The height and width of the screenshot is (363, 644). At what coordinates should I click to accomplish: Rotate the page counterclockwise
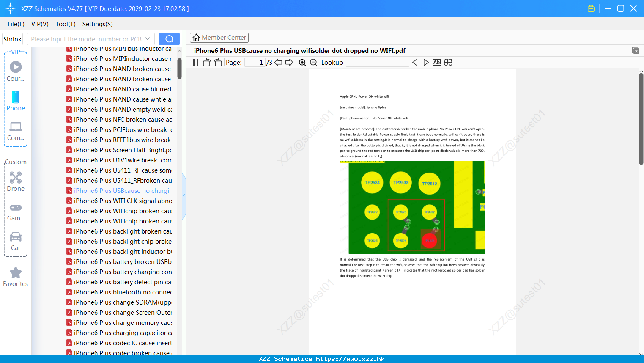pos(206,63)
